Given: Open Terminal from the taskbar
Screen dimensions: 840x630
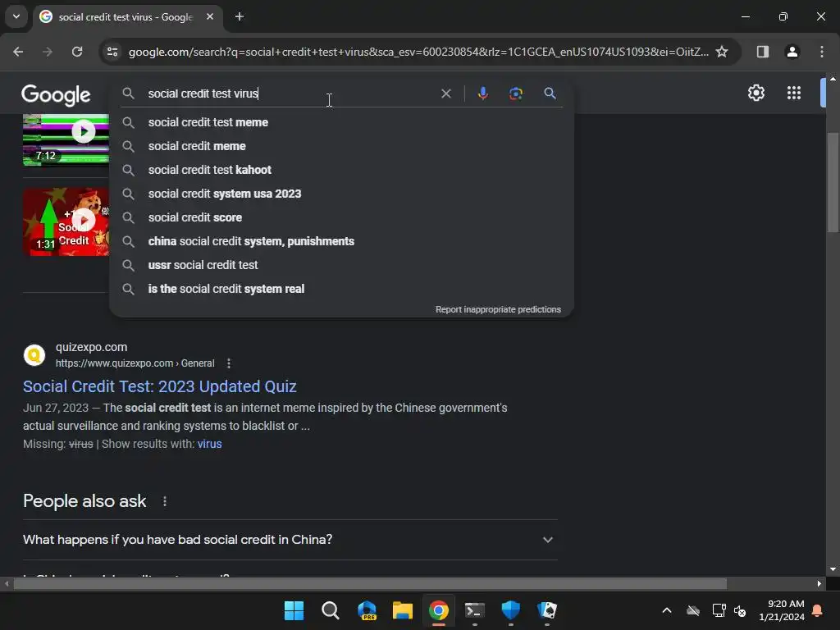Looking at the screenshot, I should coord(475,610).
